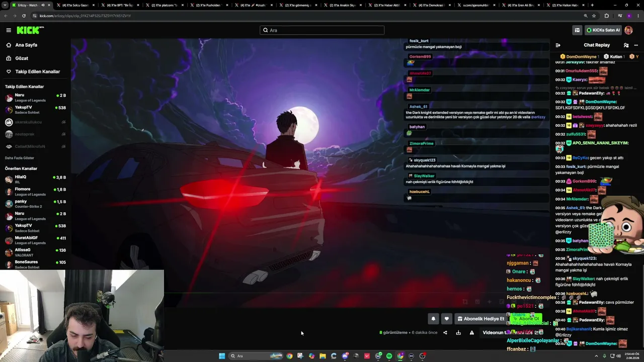Screen dimensions: 644x362
Task: Click the Windows taskbar search box
Action: [x=256, y=356]
